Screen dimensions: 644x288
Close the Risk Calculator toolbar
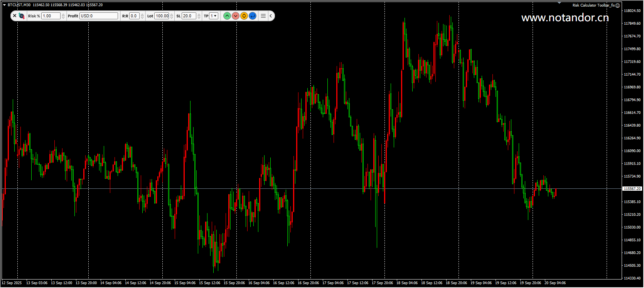15,16
